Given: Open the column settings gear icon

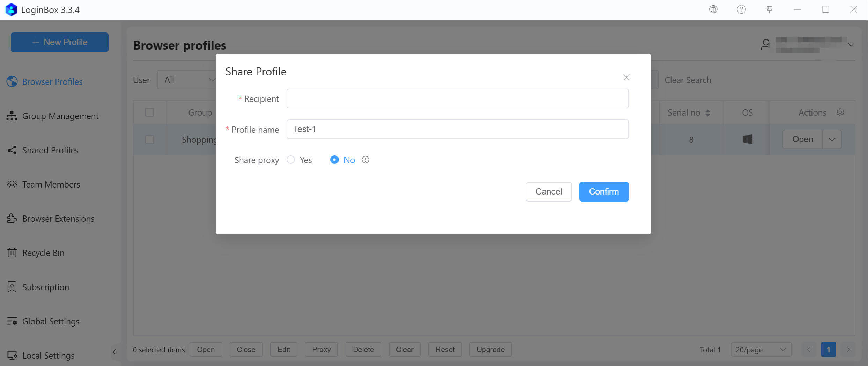Looking at the screenshot, I should [840, 112].
